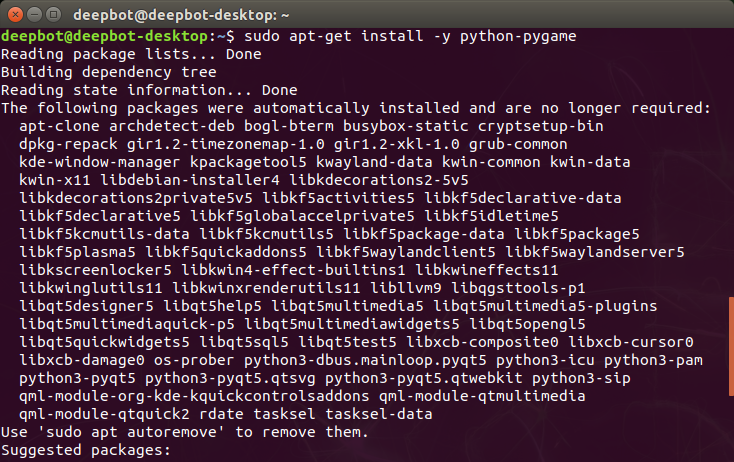Click the package name 'libkwineffects11'
734x462 pixels.
[x=487, y=270]
